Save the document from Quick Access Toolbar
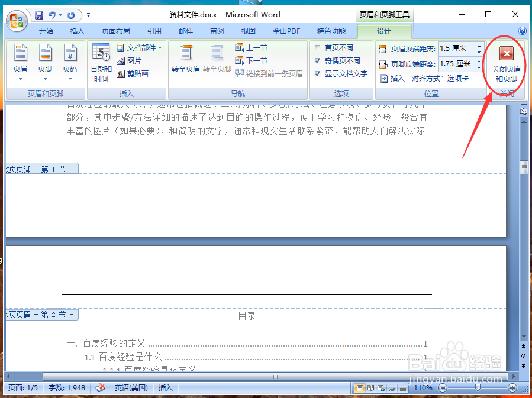Viewport: 532px width, 398px height. pyautogui.click(x=39, y=15)
